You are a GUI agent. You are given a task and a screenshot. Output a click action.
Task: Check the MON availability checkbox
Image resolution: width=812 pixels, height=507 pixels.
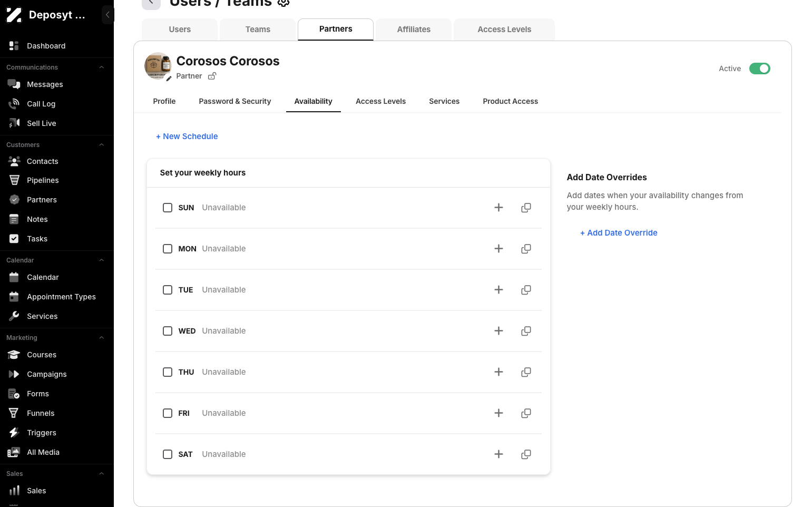[168, 249]
